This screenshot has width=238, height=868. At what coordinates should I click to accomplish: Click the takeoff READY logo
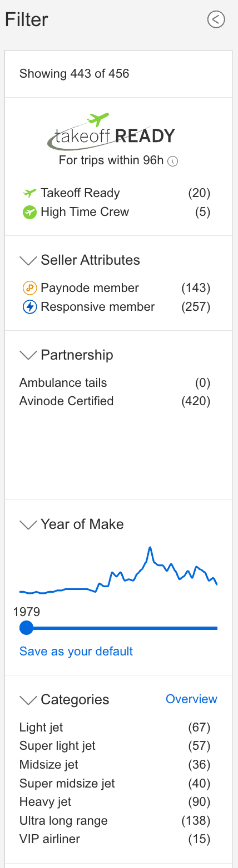111,132
